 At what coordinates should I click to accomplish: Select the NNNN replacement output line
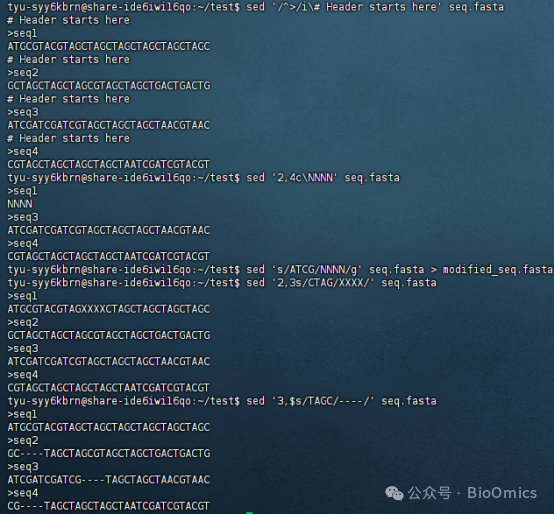tap(20, 204)
